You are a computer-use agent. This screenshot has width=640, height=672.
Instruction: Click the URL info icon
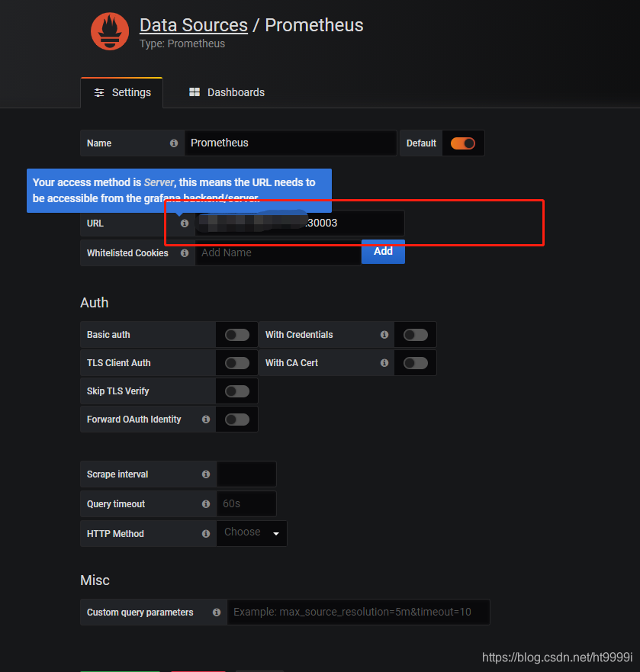185,223
